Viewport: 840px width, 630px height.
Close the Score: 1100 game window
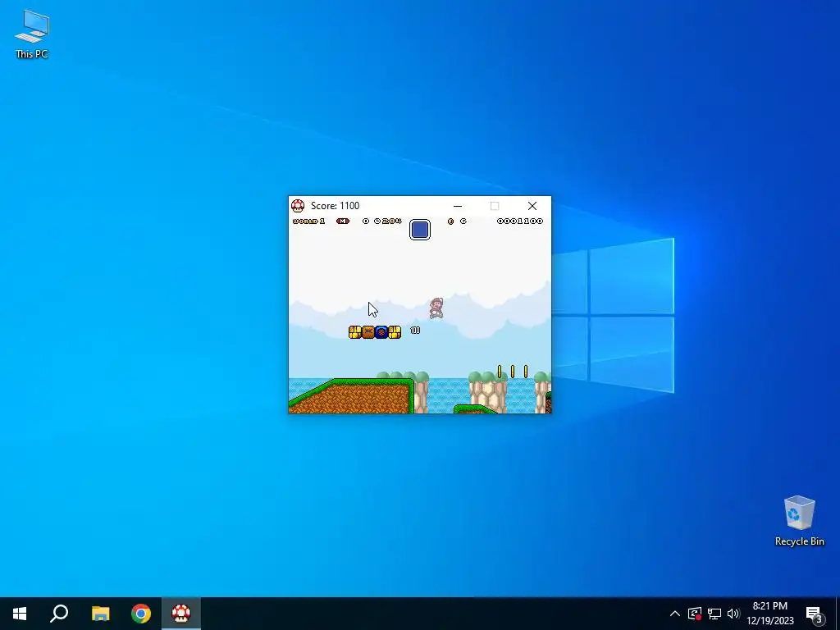coord(532,206)
